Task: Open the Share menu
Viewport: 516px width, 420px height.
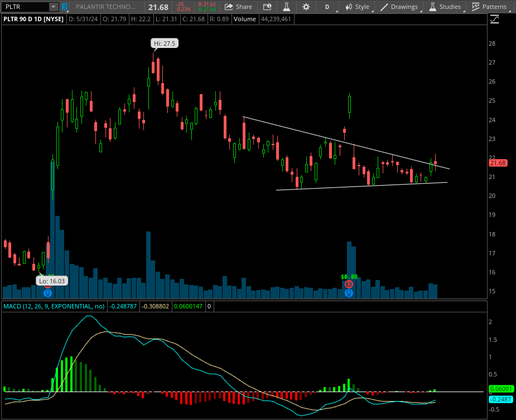Action: (238, 7)
